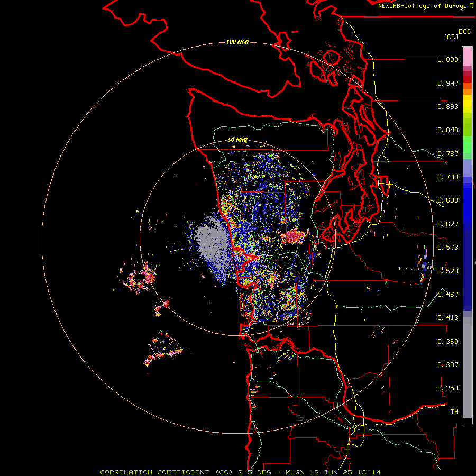
Task: Select the 0.893 scale value
Action: (448, 106)
